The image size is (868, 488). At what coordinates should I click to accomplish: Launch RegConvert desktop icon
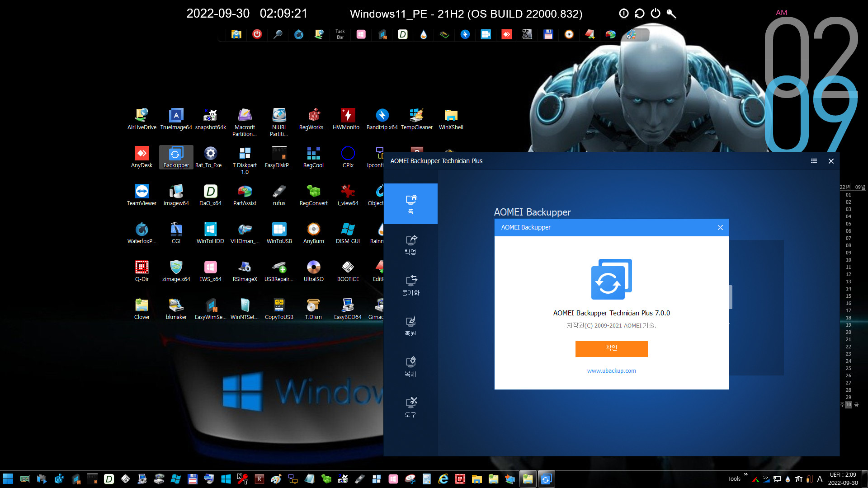(x=313, y=195)
